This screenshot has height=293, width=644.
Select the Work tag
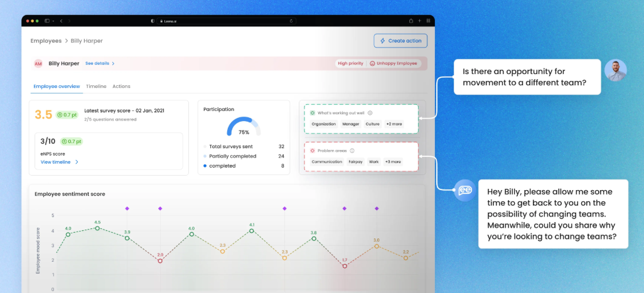[x=373, y=162]
